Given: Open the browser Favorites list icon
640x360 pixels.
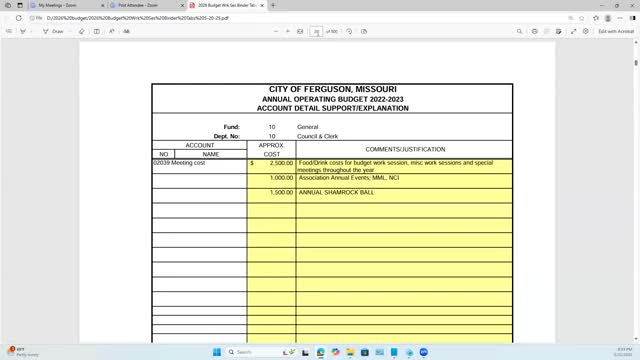Looking at the screenshot, I should 596,18.
